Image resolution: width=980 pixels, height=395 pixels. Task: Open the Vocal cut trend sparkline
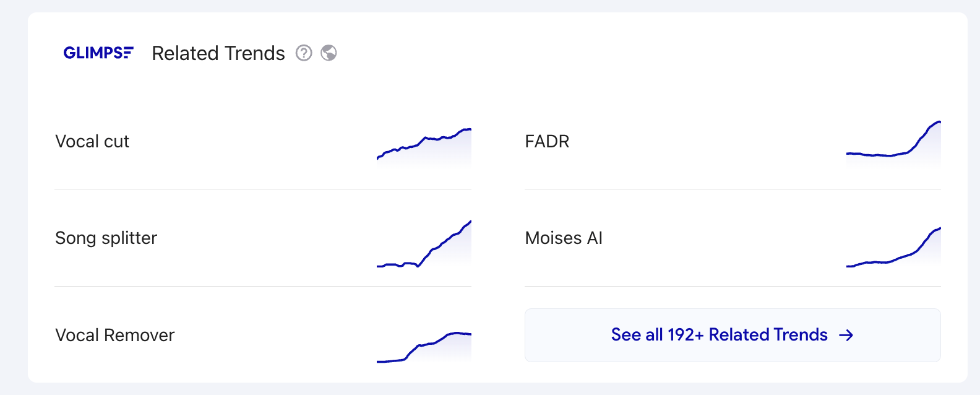[424, 146]
